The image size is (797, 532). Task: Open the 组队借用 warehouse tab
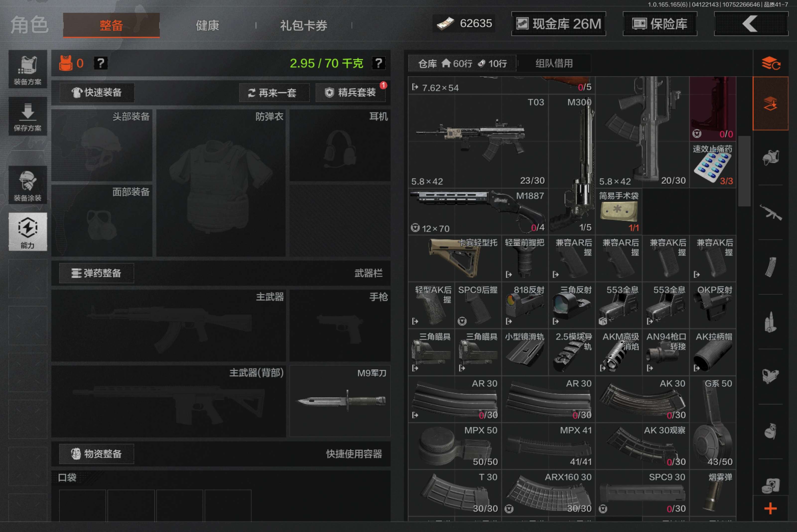tap(553, 64)
